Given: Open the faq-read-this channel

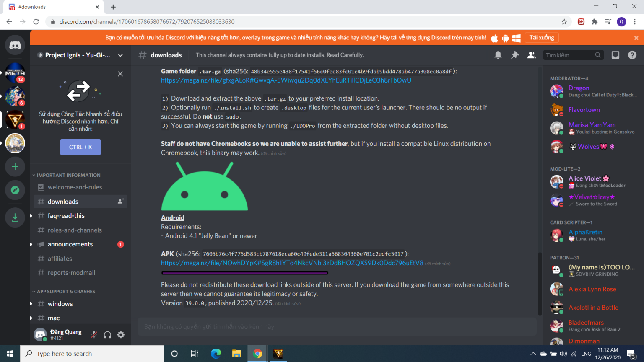Looking at the screenshot, I should (x=66, y=216).
